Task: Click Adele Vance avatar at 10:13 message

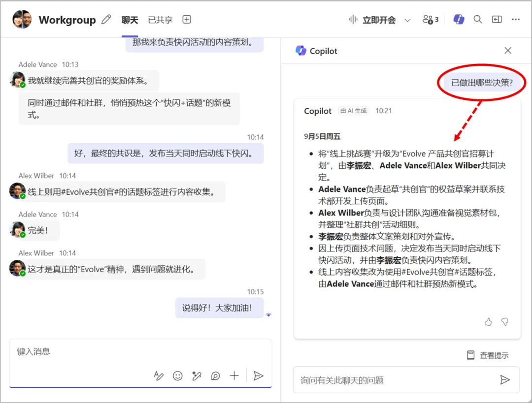Action: click(x=17, y=80)
